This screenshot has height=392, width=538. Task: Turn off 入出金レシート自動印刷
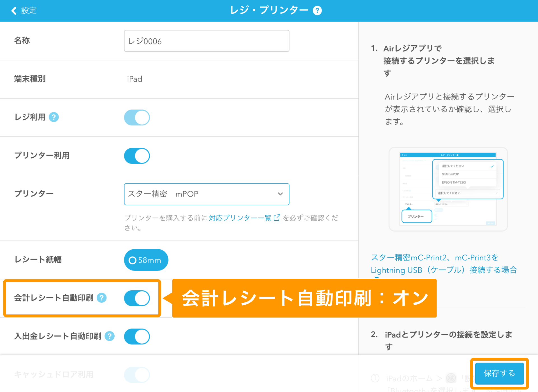[x=137, y=337]
